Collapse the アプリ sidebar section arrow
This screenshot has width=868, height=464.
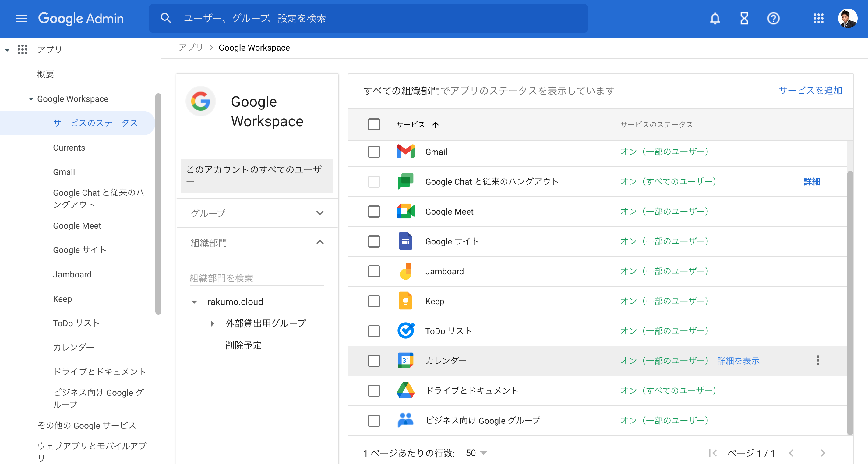[7, 50]
